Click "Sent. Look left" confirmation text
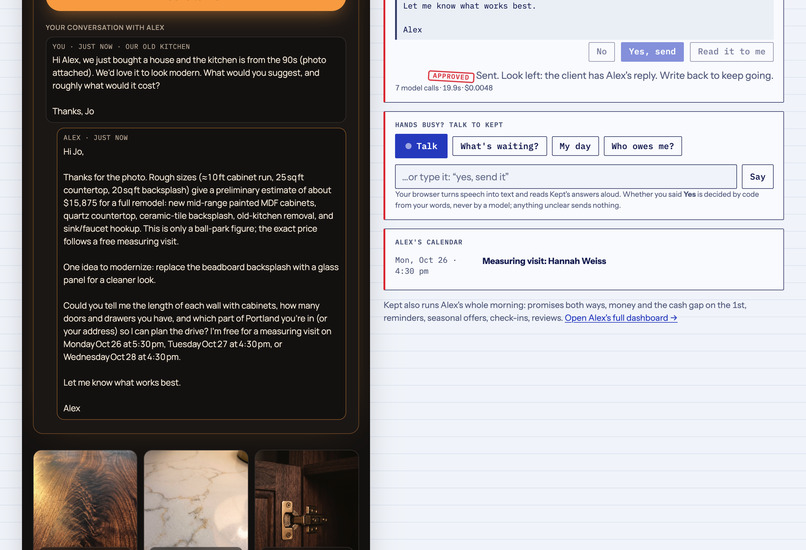Screen dimensions: 806x550 tap(625, 76)
